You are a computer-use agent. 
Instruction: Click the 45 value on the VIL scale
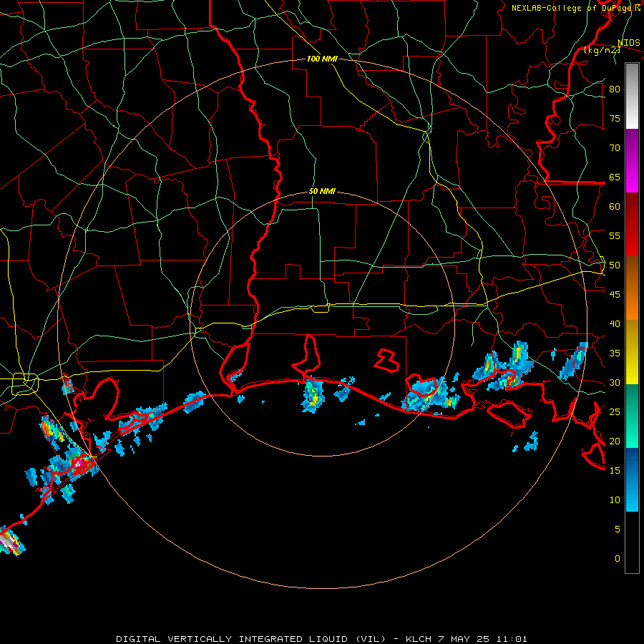coord(615,295)
